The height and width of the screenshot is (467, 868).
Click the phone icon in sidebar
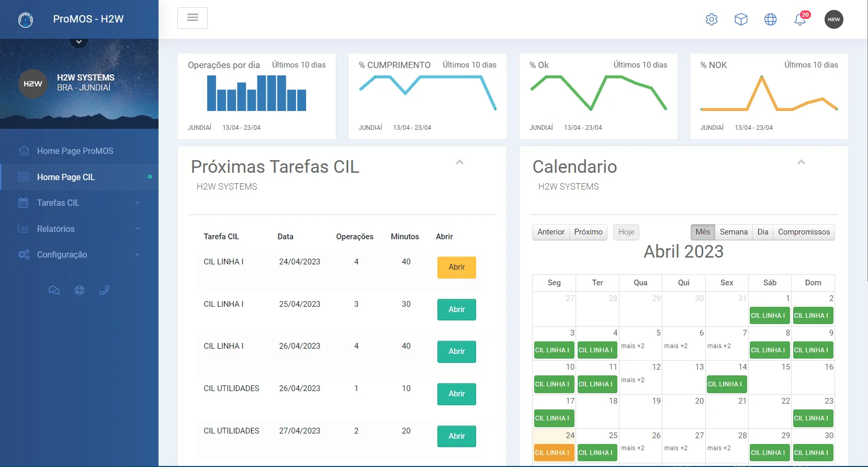[104, 290]
